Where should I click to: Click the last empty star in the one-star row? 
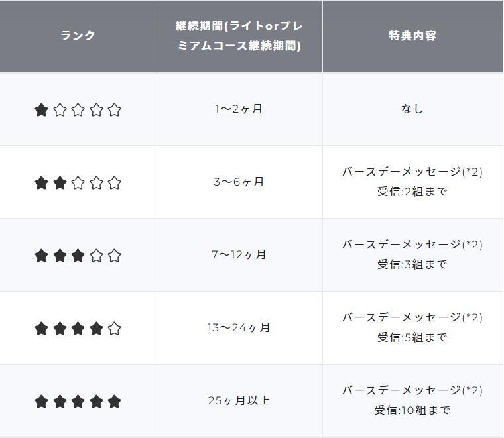click(x=115, y=110)
